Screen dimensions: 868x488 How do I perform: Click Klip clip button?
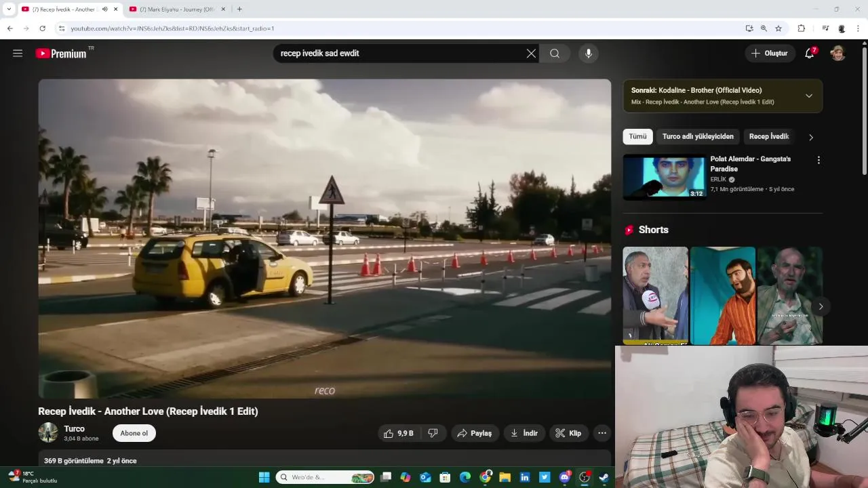[568, 433]
